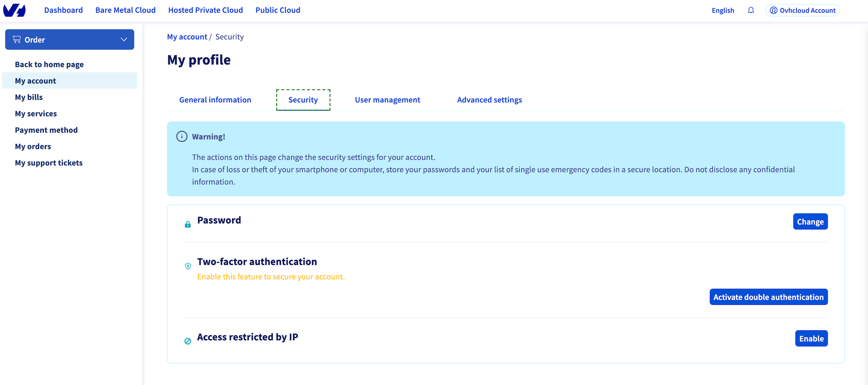The height and width of the screenshot is (385, 868).
Task: Select the Security tab
Action: point(303,100)
